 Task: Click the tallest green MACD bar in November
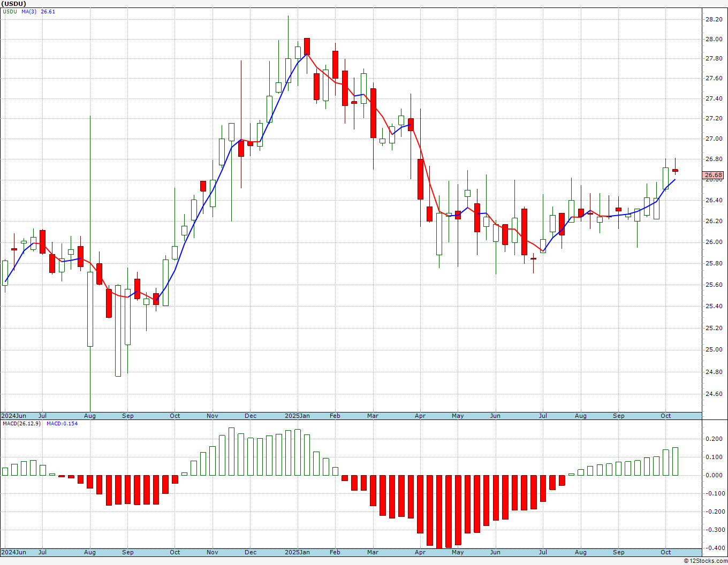tap(231, 452)
